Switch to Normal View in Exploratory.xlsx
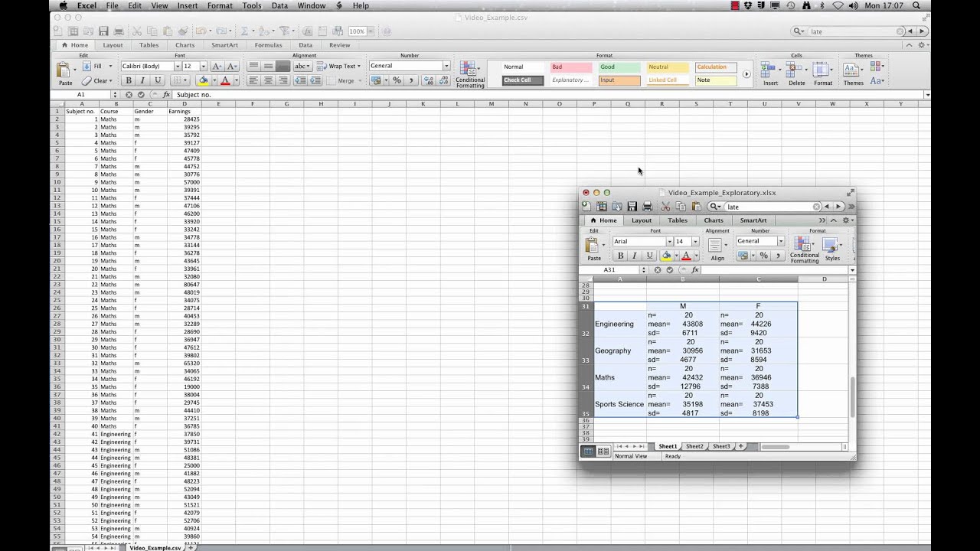The image size is (980, 551). pyautogui.click(x=588, y=452)
